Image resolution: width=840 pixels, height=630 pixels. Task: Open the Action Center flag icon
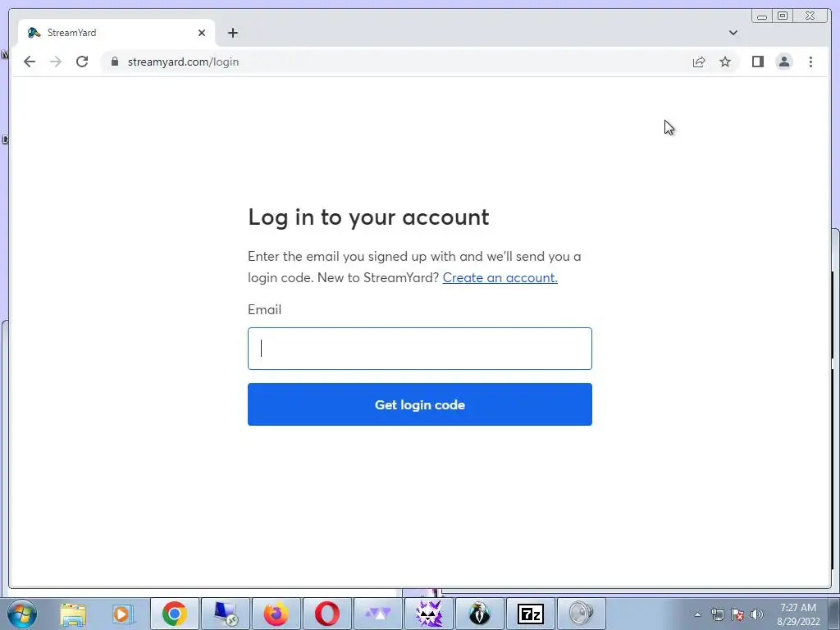point(737,614)
